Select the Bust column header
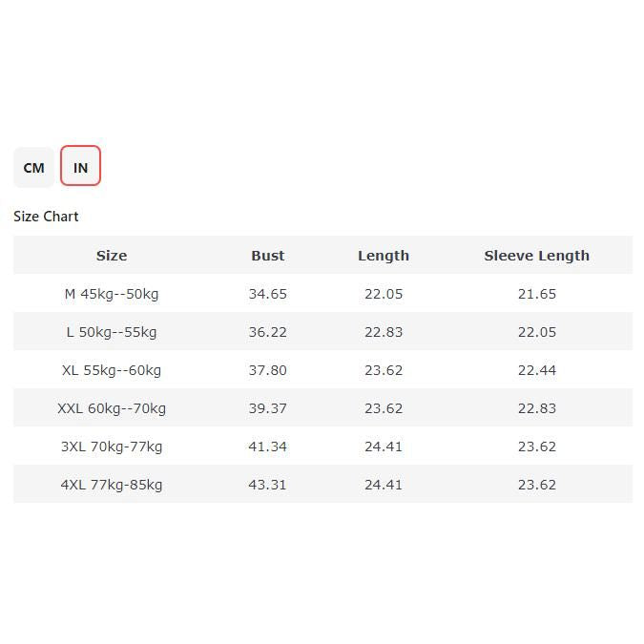 (268, 256)
